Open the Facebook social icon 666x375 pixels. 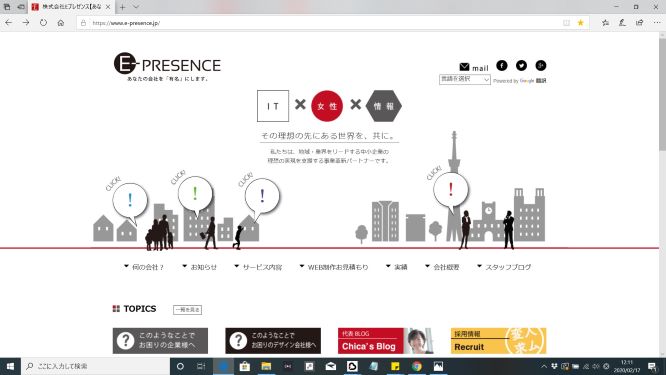pyautogui.click(x=502, y=65)
